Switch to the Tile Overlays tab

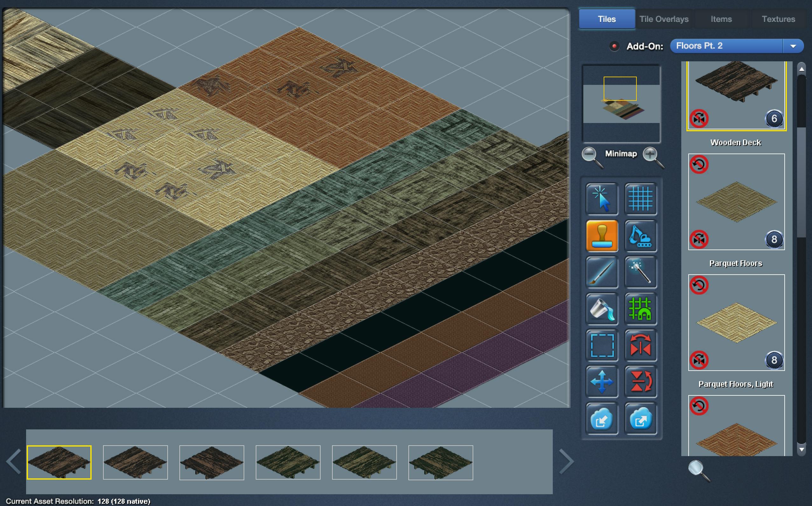(664, 19)
